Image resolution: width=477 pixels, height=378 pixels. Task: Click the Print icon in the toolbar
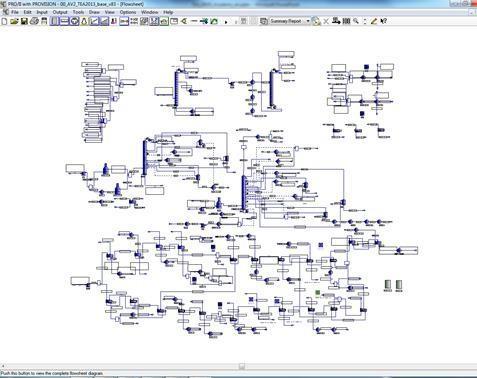coord(34,21)
